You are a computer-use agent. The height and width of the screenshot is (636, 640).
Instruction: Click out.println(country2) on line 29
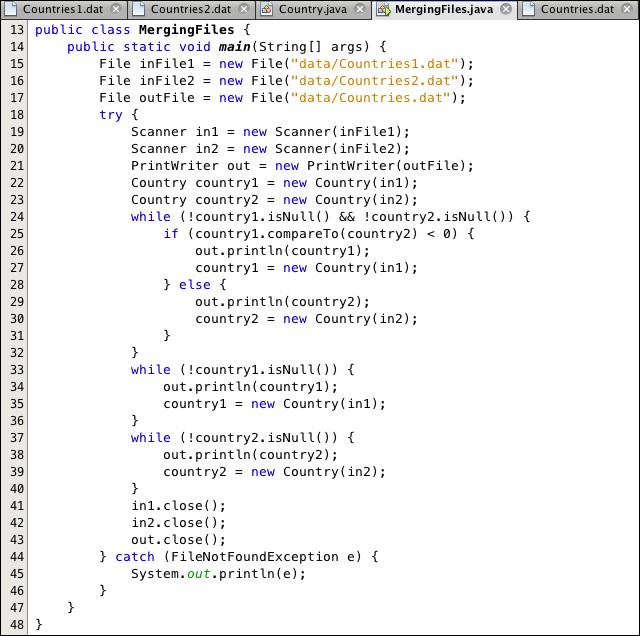click(x=282, y=302)
